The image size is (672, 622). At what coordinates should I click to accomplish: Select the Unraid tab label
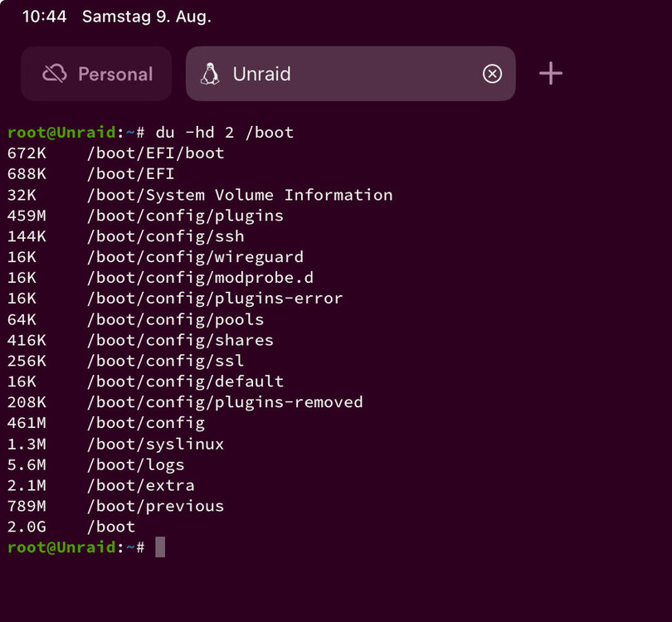(x=261, y=74)
